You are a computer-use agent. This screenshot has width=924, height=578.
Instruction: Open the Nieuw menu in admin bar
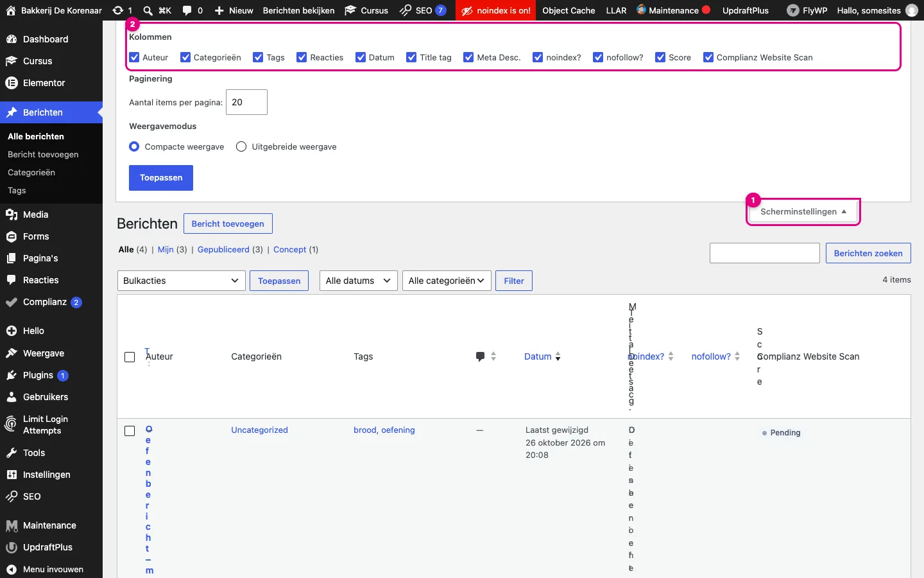tap(234, 10)
